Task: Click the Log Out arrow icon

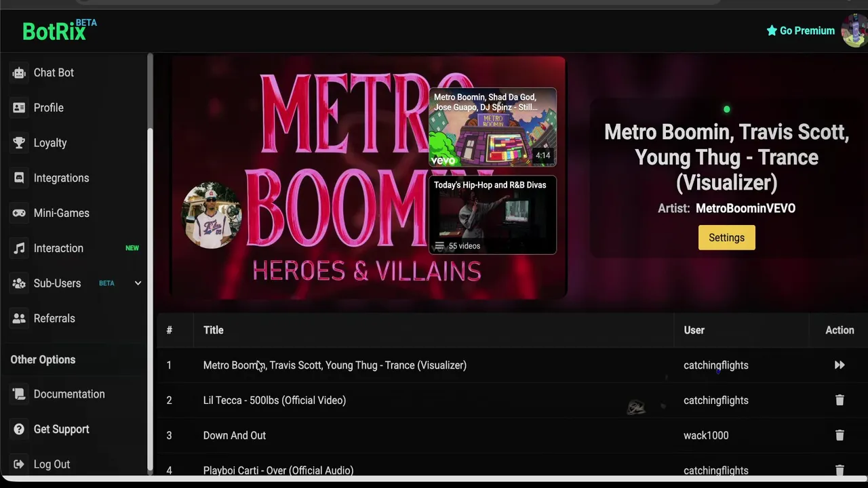Action: [x=19, y=464]
